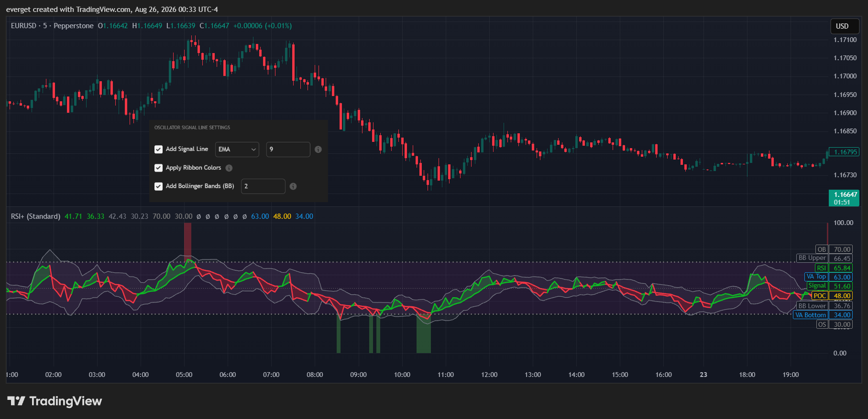Viewport: 868px width, 419px height.
Task: Click the VA Top scale label
Action: tap(816, 277)
